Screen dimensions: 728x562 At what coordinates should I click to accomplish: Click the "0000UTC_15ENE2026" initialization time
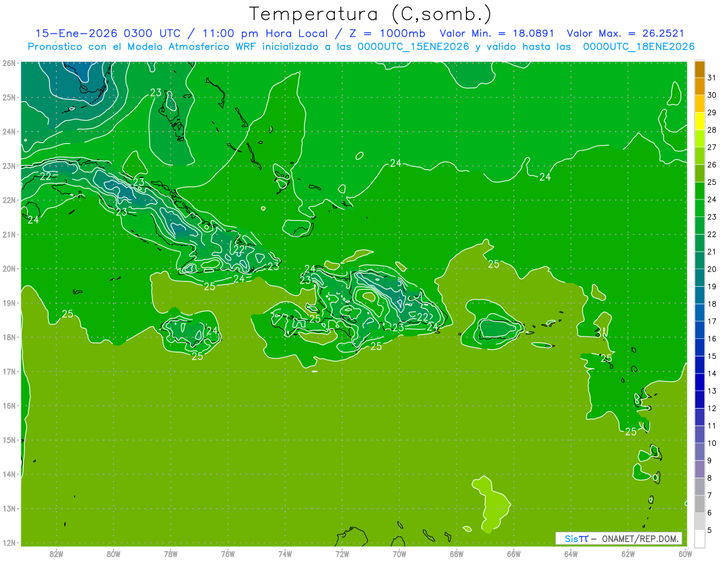coord(413,46)
